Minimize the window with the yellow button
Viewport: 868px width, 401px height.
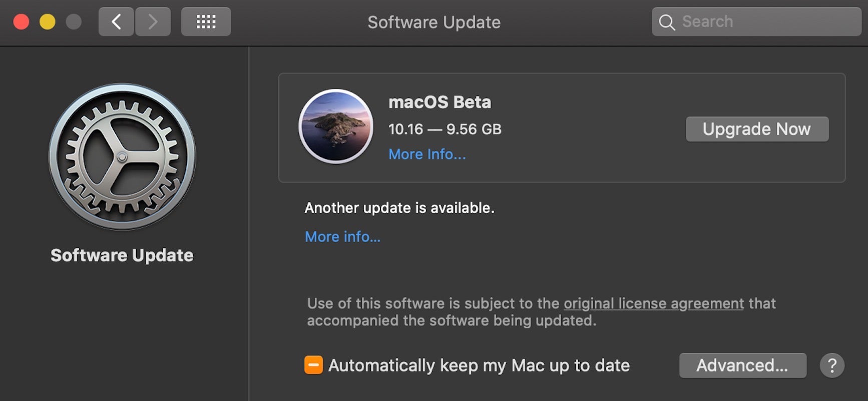(x=48, y=22)
